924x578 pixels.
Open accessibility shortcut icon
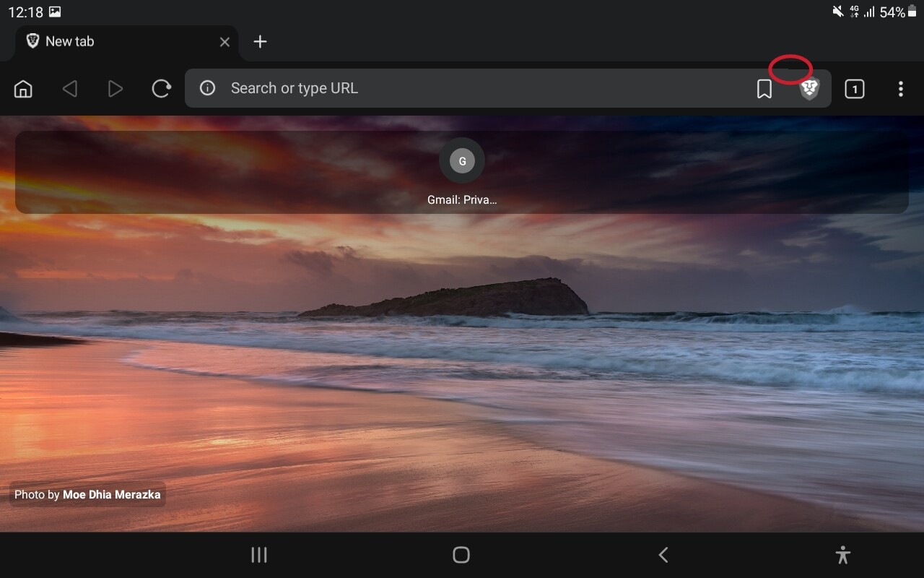tap(842, 555)
